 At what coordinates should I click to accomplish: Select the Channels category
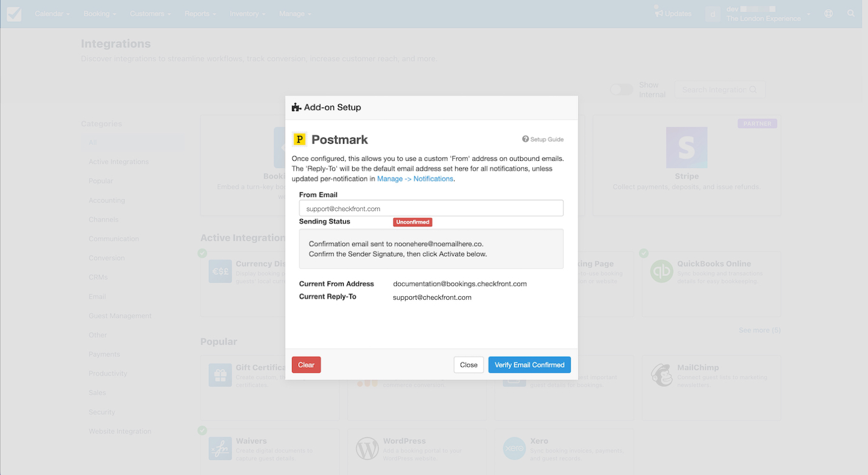(104, 220)
